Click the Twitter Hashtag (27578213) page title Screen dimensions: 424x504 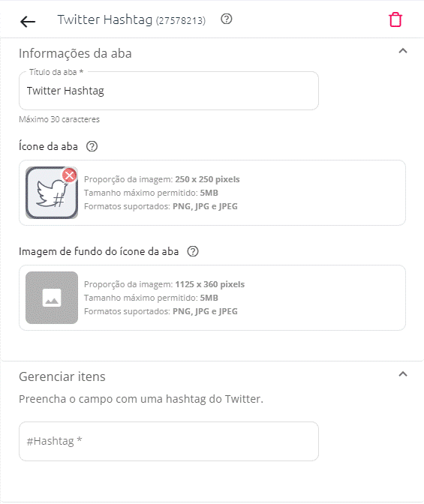coord(131,20)
